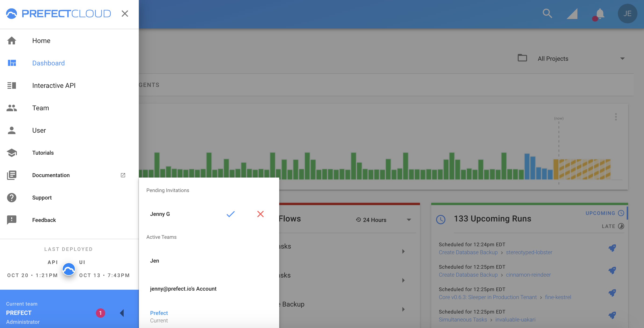The height and width of the screenshot is (328, 644).
Task: Click the JE user avatar
Action: (627, 14)
